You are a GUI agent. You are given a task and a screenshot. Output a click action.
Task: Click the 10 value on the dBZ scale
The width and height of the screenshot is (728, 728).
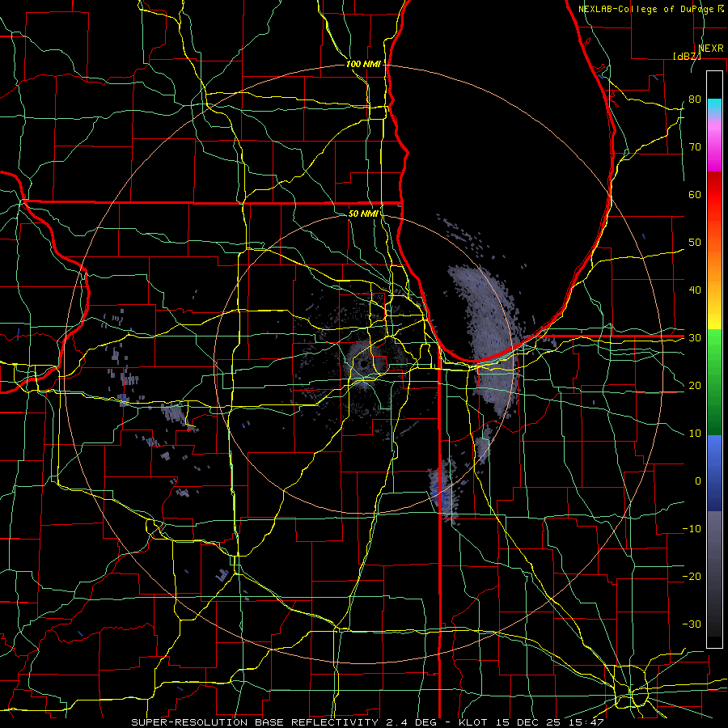[695, 434]
